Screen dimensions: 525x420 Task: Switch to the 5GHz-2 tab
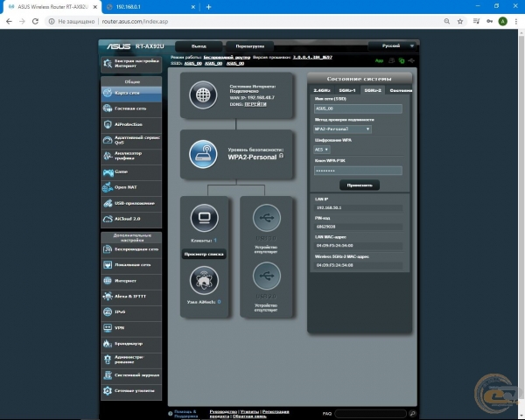point(373,90)
